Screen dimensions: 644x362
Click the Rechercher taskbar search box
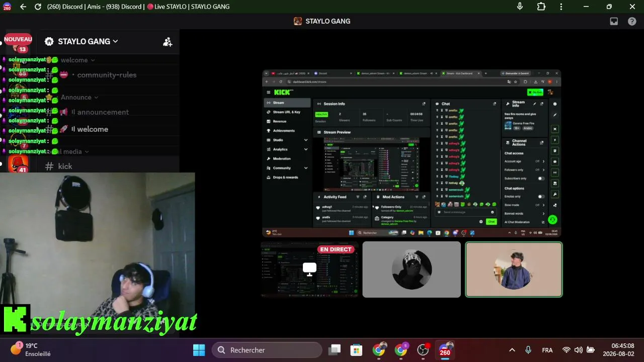[267, 350]
